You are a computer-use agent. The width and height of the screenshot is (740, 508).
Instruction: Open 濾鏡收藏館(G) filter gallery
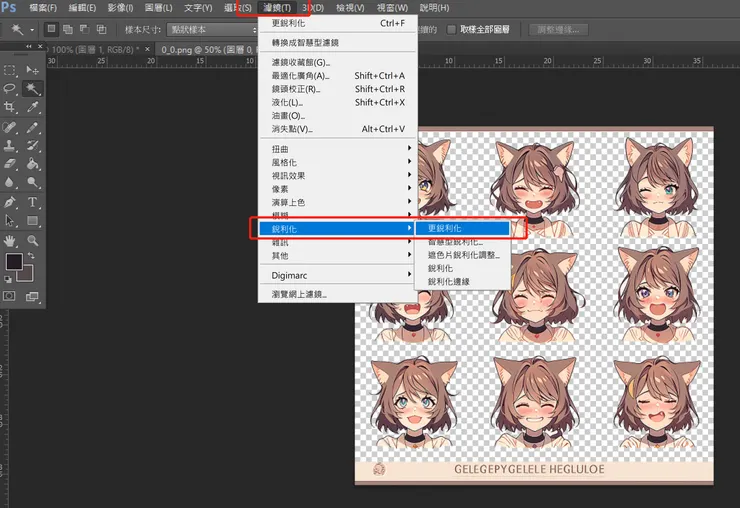pos(337,62)
